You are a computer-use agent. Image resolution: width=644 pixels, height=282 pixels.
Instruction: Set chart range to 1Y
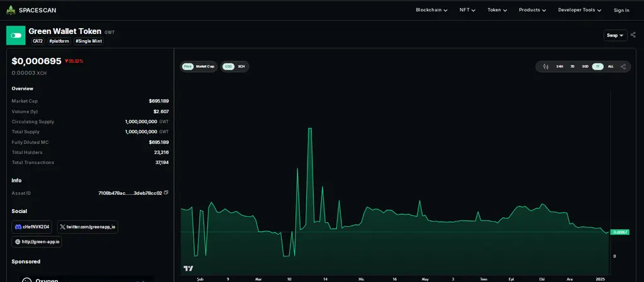(x=597, y=67)
